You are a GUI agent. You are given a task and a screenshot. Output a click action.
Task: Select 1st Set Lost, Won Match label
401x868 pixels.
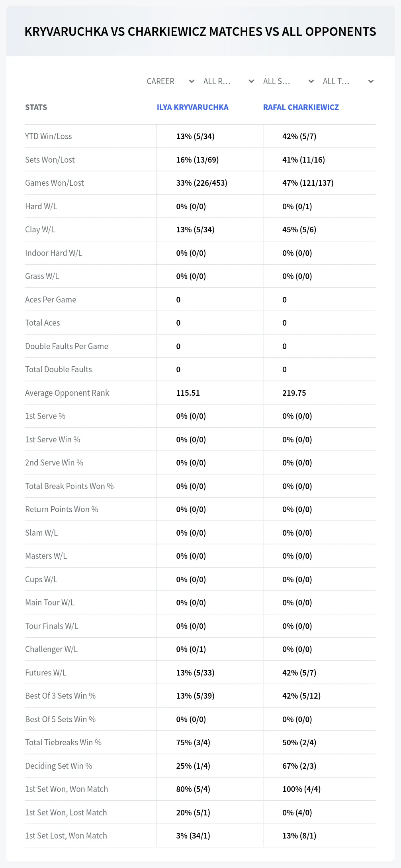66,836
